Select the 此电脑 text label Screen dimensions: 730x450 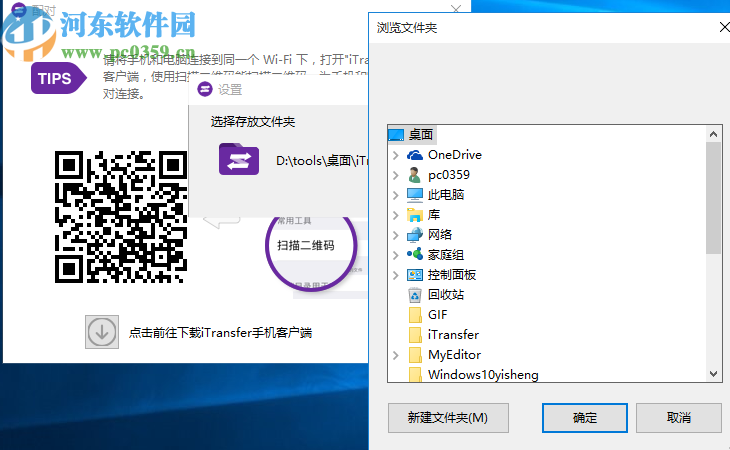coord(446,195)
